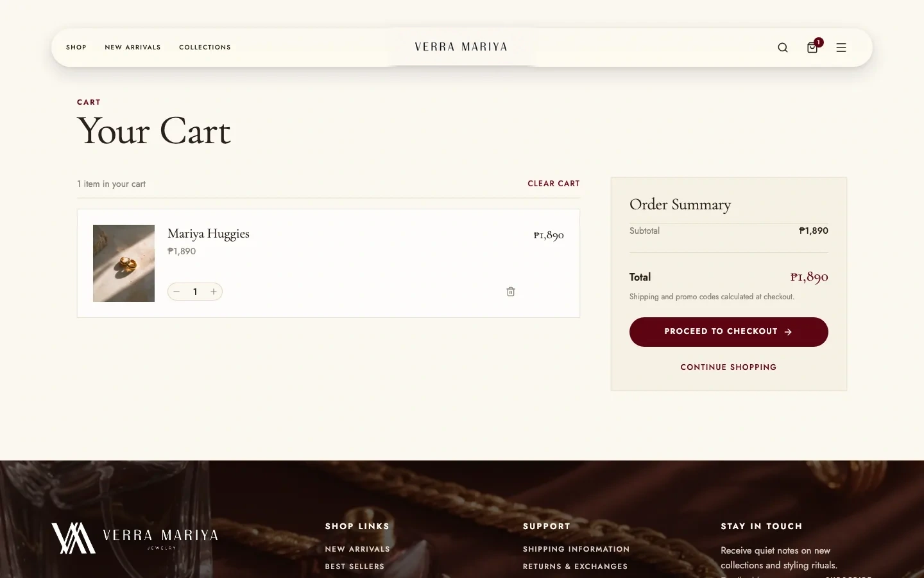Click the Subtotal label

[x=644, y=231]
